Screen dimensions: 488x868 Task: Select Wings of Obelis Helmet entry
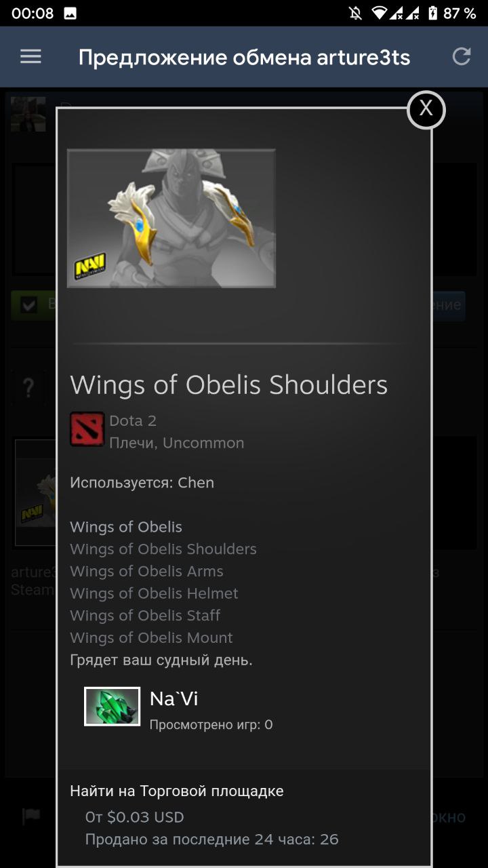pos(154,593)
